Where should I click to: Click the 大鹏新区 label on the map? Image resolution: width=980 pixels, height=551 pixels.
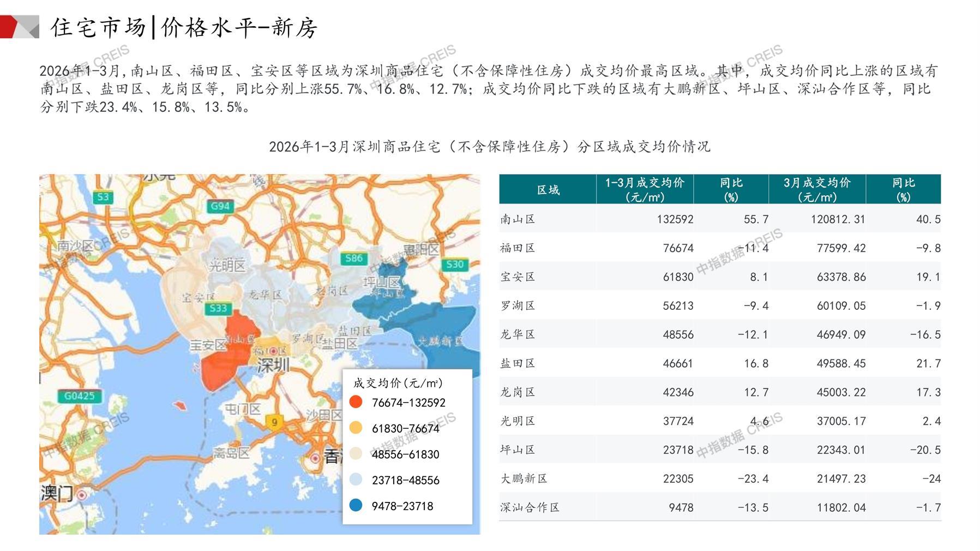coord(440,342)
